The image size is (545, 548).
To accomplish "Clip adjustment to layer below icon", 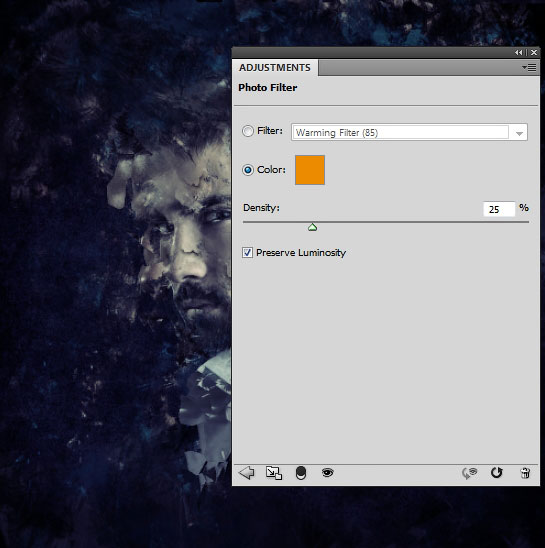I will click(x=301, y=473).
